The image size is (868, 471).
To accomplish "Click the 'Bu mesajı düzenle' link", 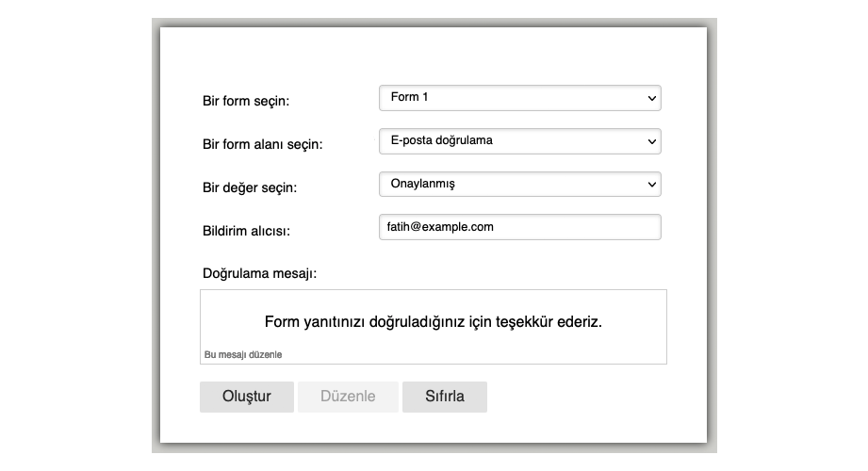I will pyautogui.click(x=243, y=355).
